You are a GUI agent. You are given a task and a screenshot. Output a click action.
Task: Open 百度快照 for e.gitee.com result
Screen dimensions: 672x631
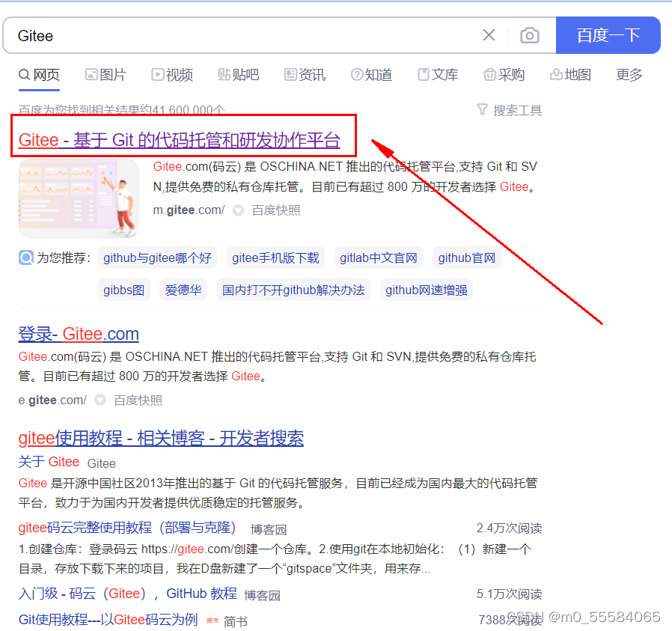click(138, 400)
